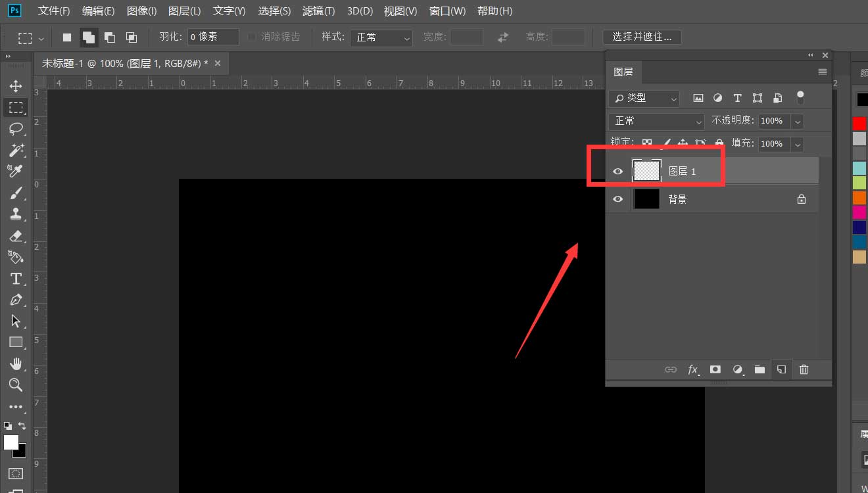Delete the selected layer
Screen dimensions: 868x493
[x=804, y=369]
